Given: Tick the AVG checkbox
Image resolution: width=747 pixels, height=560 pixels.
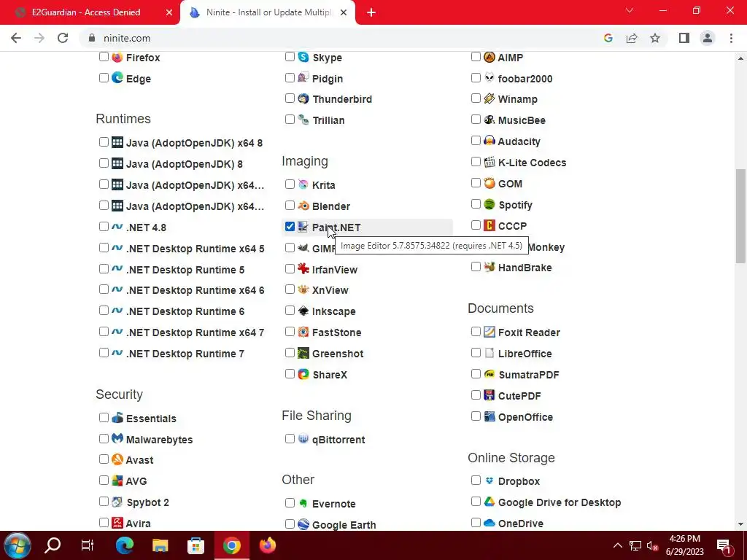Looking at the screenshot, I should (x=104, y=481).
